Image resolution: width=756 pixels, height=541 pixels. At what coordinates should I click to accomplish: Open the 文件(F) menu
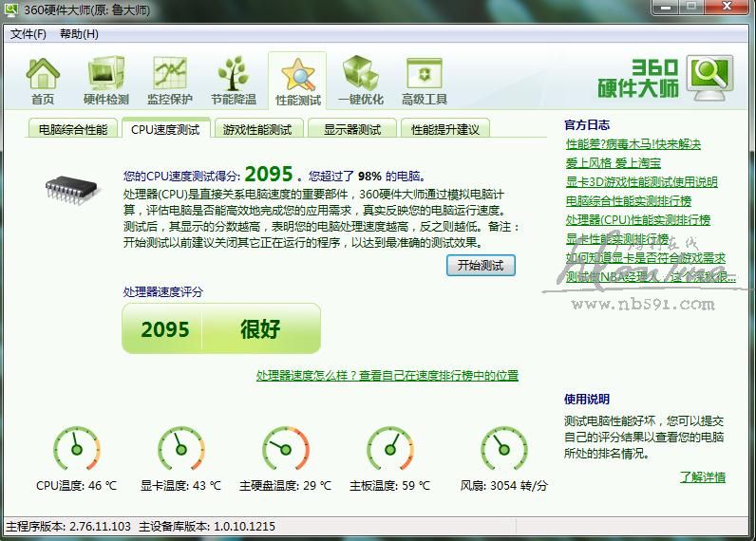tap(28, 34)
